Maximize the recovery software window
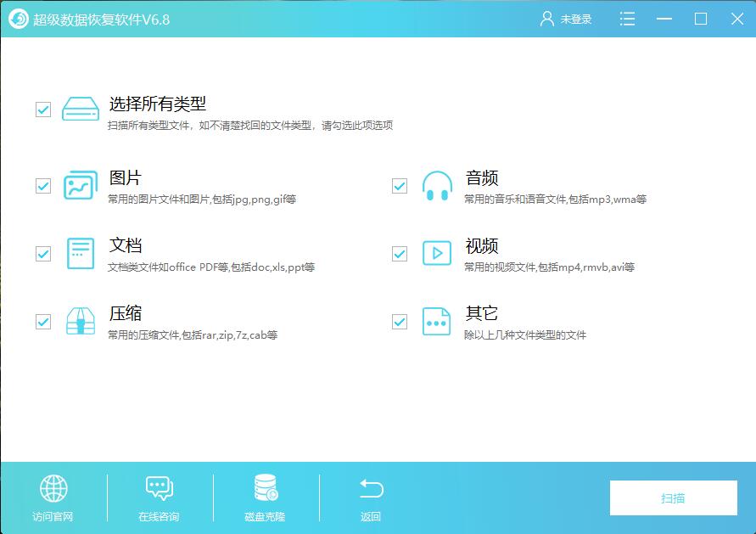This screenshot has height=534, width=756. click(701, 19)
